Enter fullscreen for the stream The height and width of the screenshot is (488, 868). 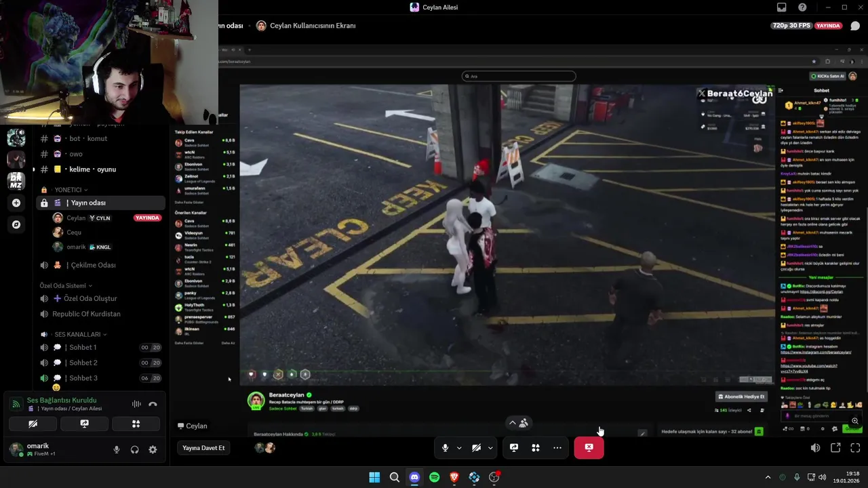855,447
